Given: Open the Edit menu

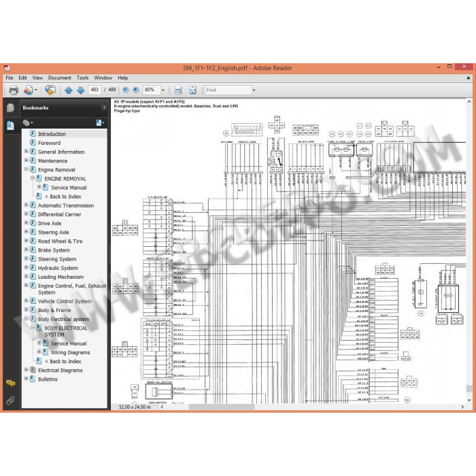Looking at the screenshot, I should [x=22, y=78].
